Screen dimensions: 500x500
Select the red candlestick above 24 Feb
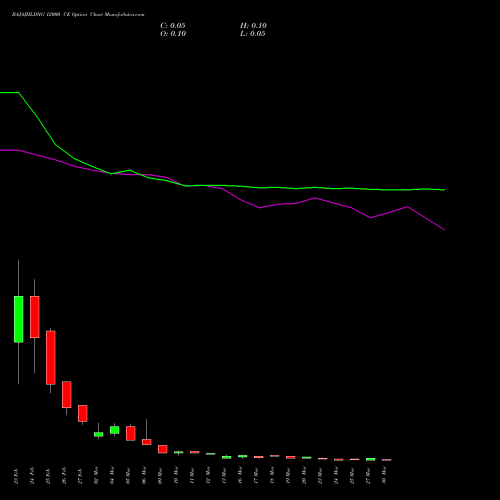(35, 317)
